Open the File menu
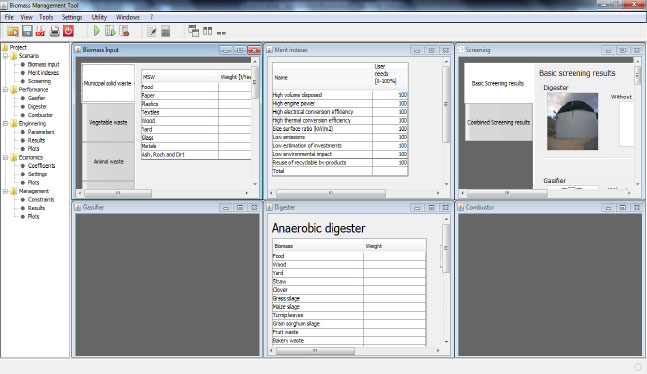This screenshot has height=374, width=647. pos(9,17)
